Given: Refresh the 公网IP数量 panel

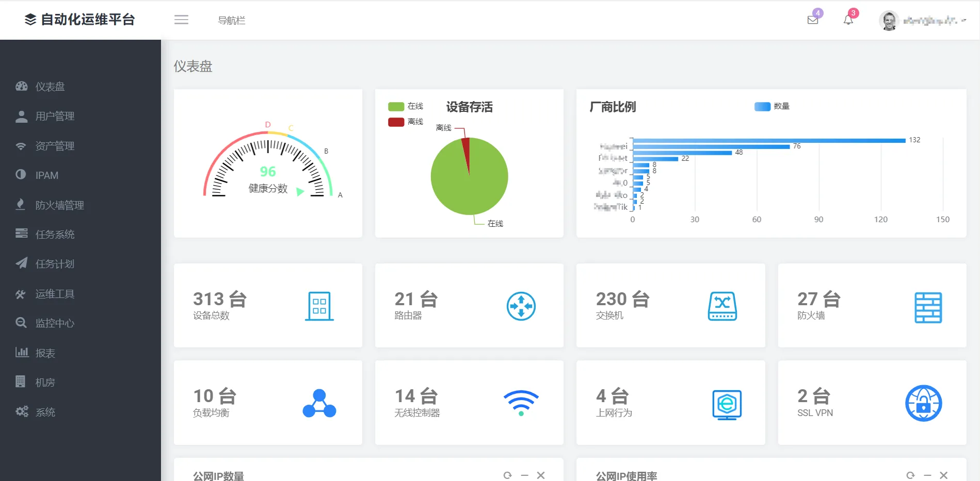Looking at the screenshot, I should pyautogui.click(x=508, y=475).
